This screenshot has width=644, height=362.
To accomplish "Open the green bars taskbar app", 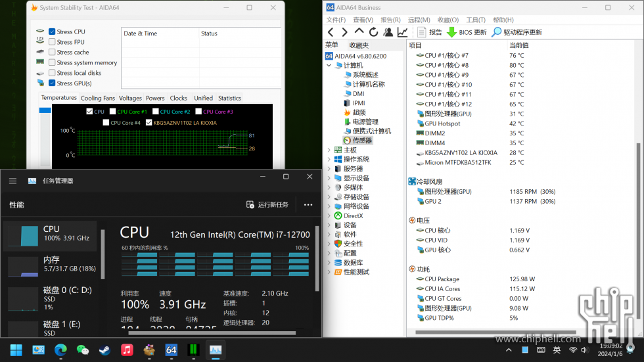I will click(193, 350).
